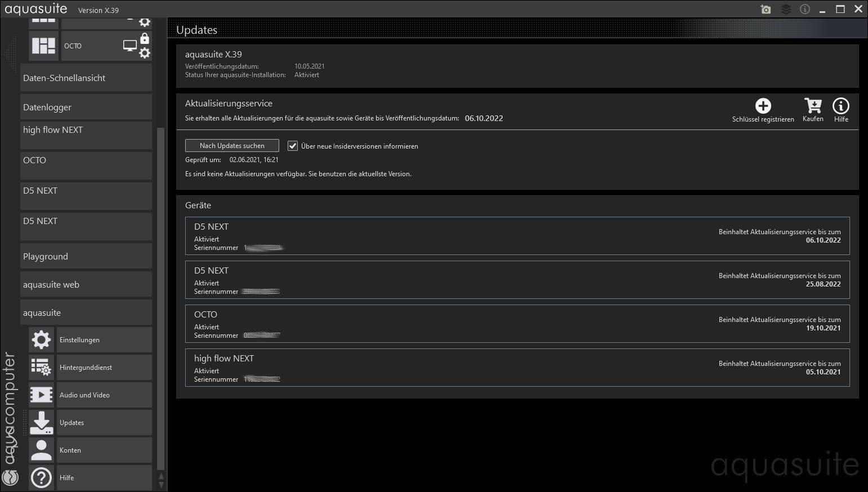Toggle the OCTO page desktop monitor icon
868x492 pixels.
130,46
